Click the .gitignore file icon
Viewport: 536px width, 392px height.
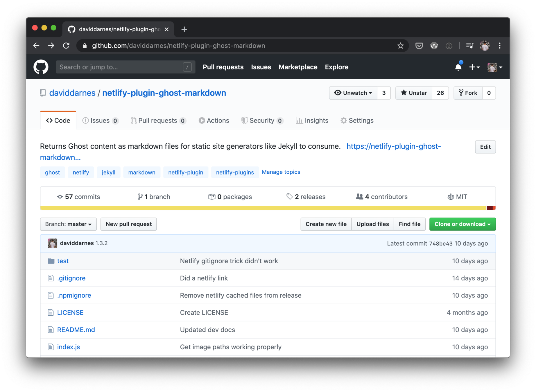(x=51, y=278)
